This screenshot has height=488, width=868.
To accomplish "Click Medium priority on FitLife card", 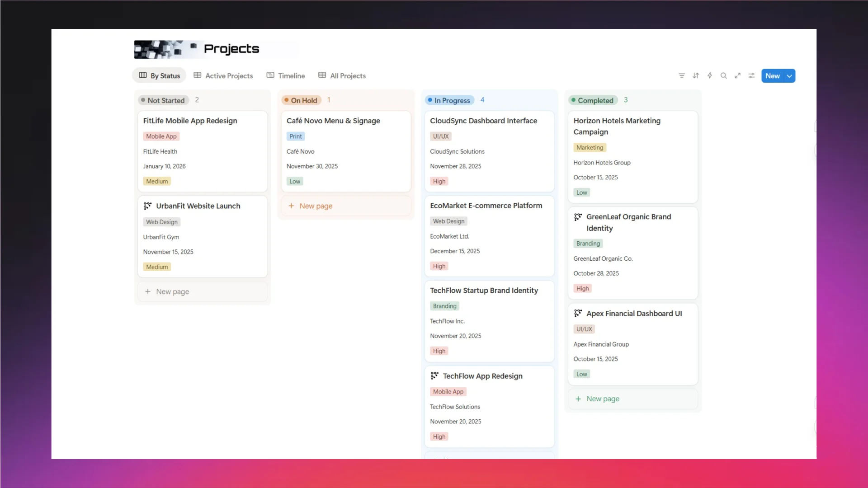I will click(157, 181).
